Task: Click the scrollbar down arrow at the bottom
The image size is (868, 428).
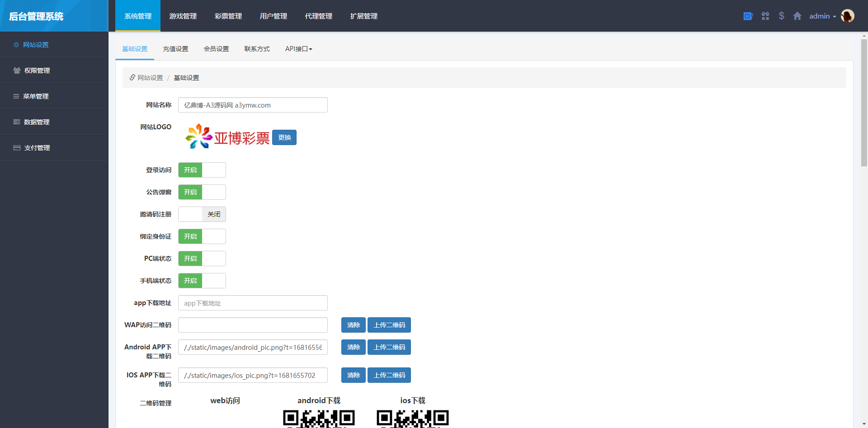Action: tap(864, 424)
